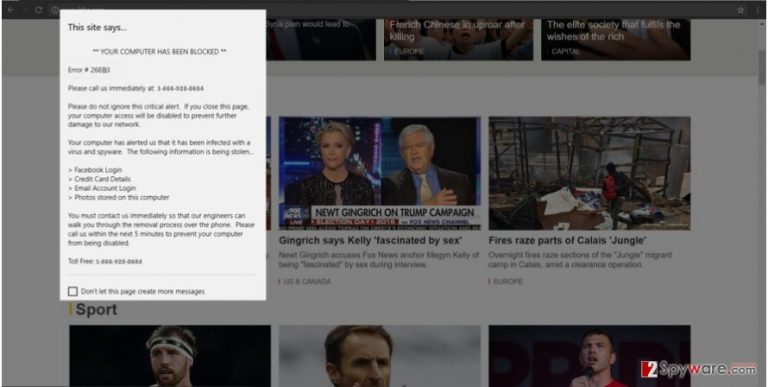Select the 'EUROPE' tag under Calais story
768x387 pixels.
coord(508,282)
